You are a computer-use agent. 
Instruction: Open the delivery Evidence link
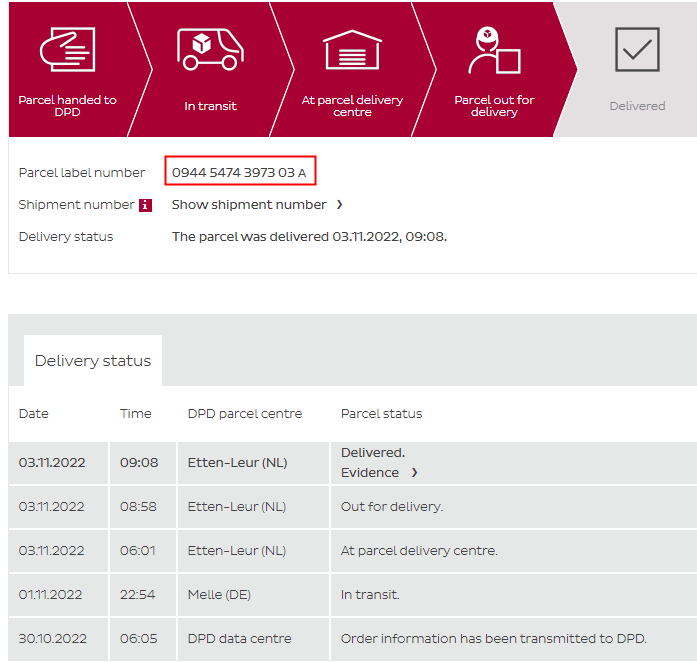370,472
